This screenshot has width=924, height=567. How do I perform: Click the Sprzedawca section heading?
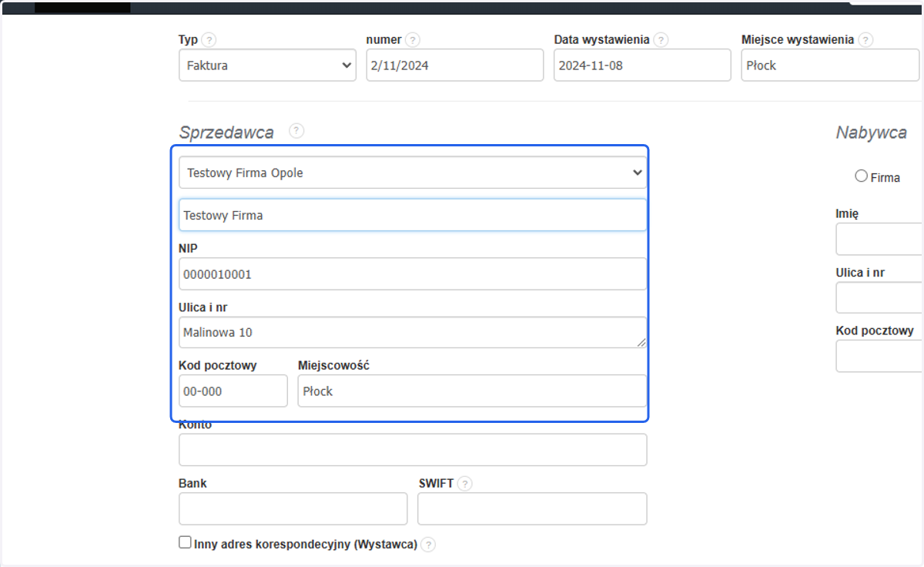coord(226,133)
